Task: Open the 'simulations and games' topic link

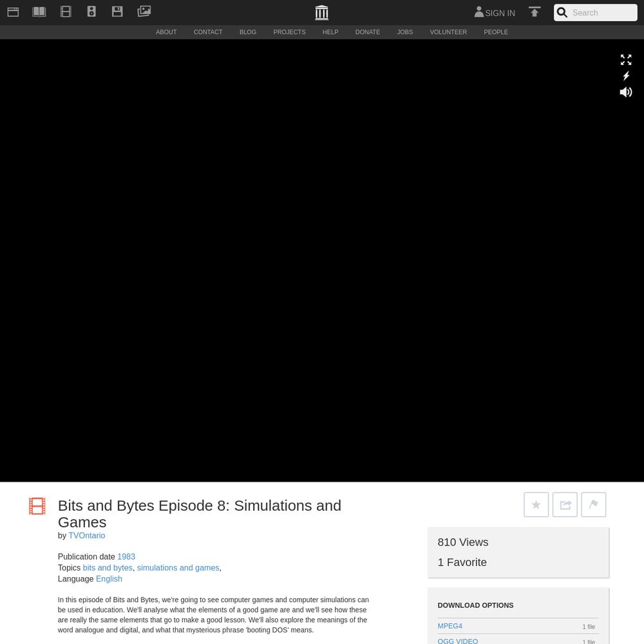Action: tap(178, 567)
